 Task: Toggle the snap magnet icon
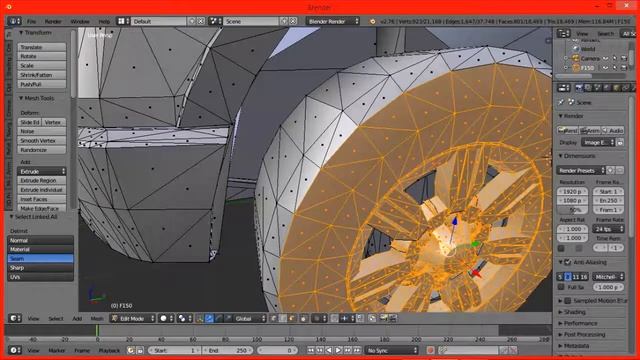[x=334, y=318]
